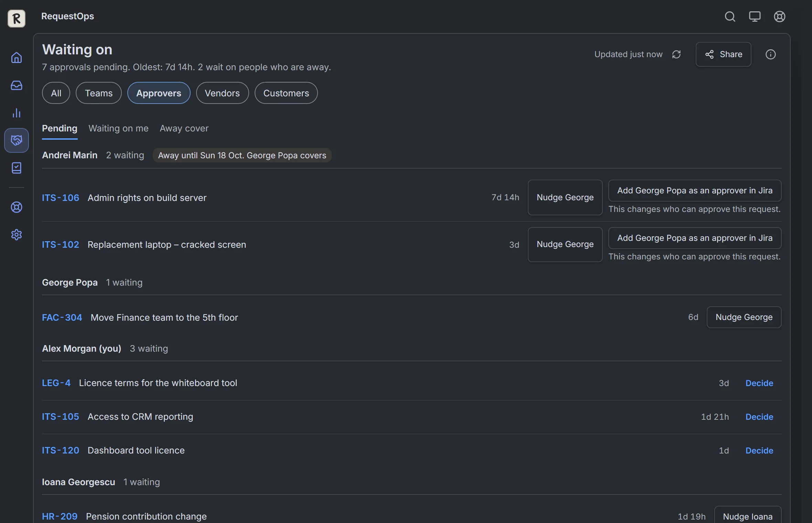Open the settings gear sidebar icon
Viewport: 812px width, 523px height.
[17, 235]
